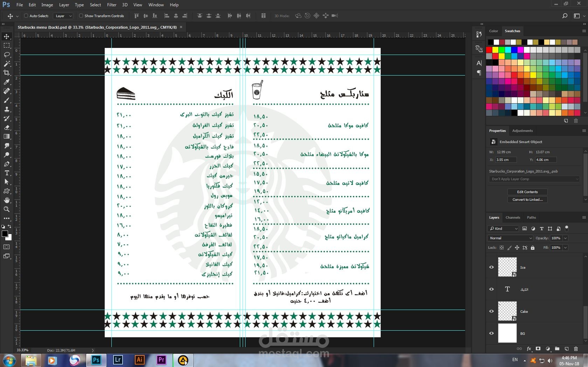Toggle layer filter on/off switch
This screenshot has width=588, height=367.
pyautogui.click(x=567, y=228)
